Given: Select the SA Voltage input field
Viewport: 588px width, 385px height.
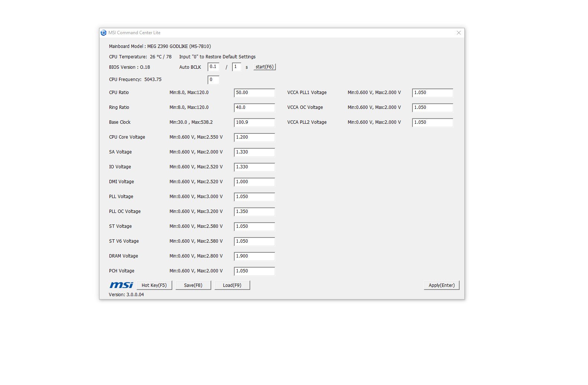Looking at the screenshot, I should coord(255,152).
